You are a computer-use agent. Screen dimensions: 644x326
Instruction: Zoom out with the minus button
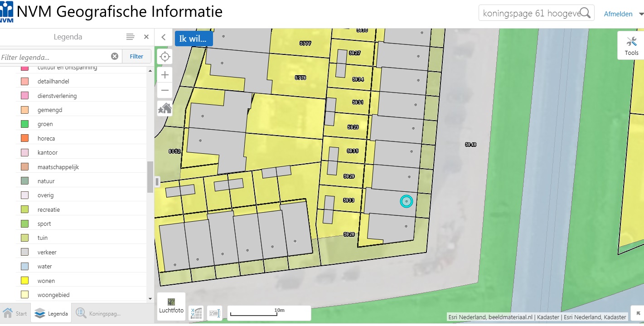pos(165,90)
